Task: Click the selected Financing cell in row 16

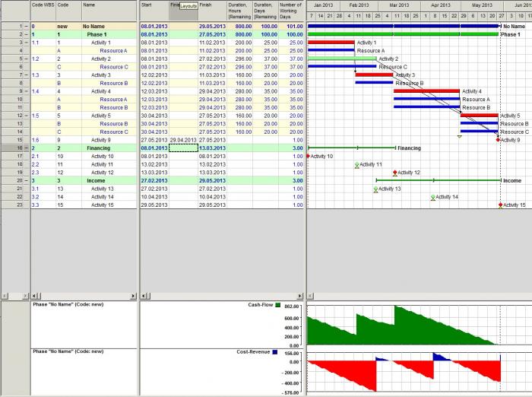Action: pyautogui.click(x=184, y=148)
